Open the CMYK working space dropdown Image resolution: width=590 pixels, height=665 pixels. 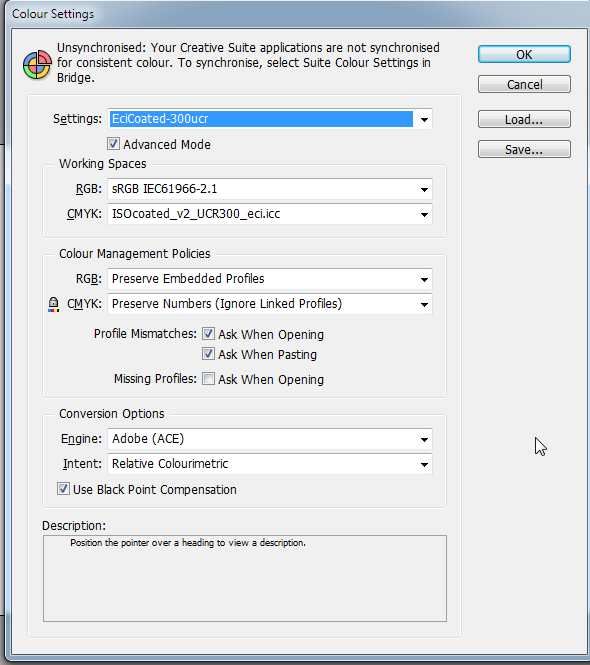click(270, 214)
